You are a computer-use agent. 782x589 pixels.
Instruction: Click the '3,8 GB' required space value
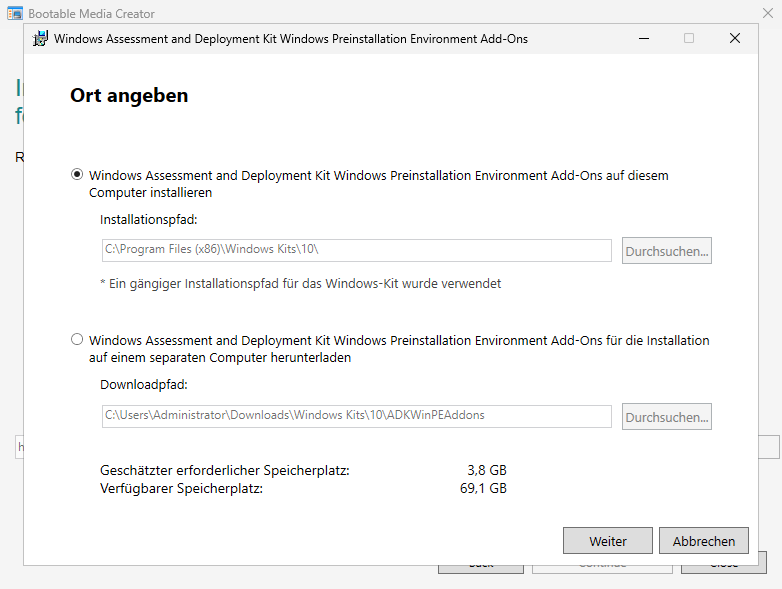(487, 470)
